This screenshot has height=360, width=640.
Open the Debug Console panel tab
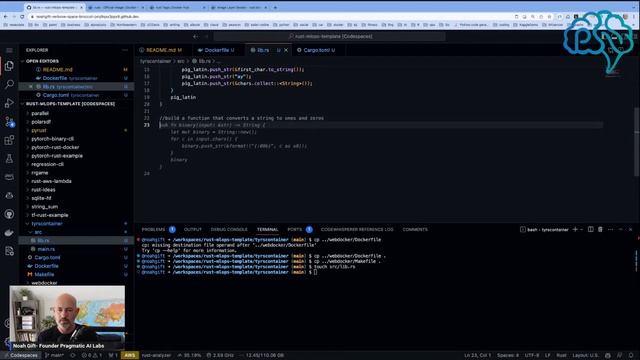pyautogui.click(x=229, y=229)
